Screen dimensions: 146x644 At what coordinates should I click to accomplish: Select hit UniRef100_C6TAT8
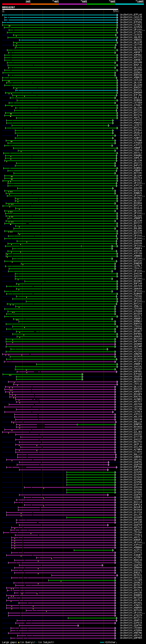[131, 20]
